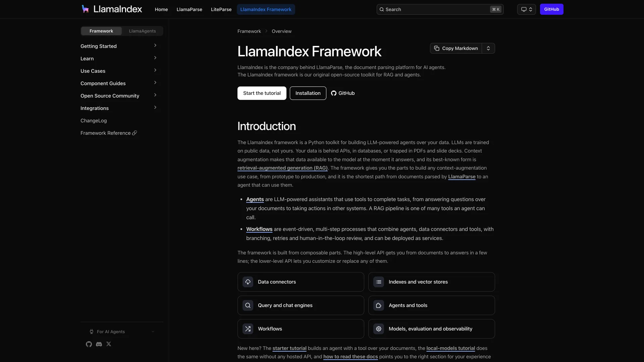The width and height of the screenshot is (644, 362).
Task: Expand the For AI Agents menu
Action: [122, 332]
